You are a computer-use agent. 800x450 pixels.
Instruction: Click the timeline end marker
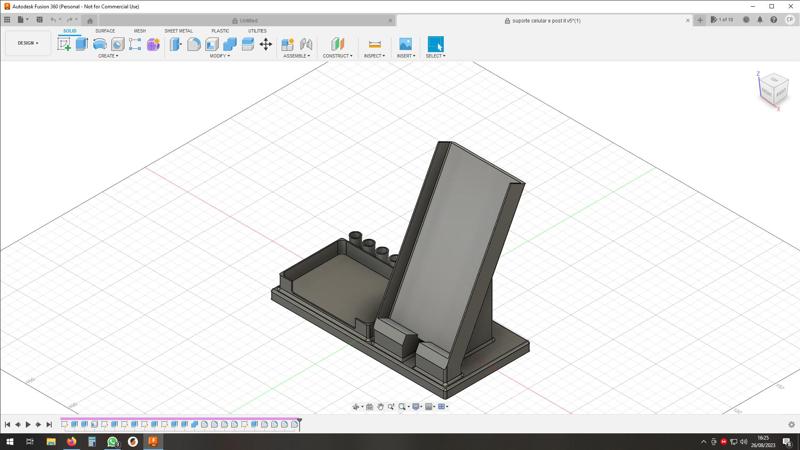point(299,424)
